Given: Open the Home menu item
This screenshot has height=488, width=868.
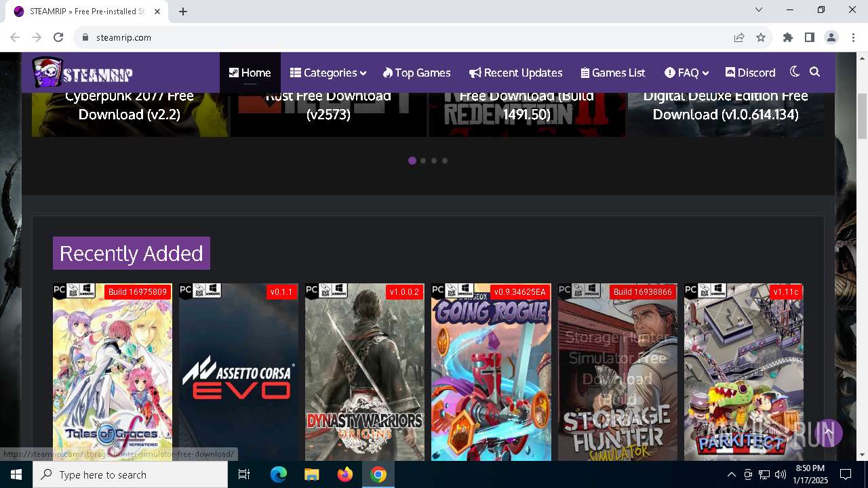Looking at the screenshot, I should pos(250,73).
